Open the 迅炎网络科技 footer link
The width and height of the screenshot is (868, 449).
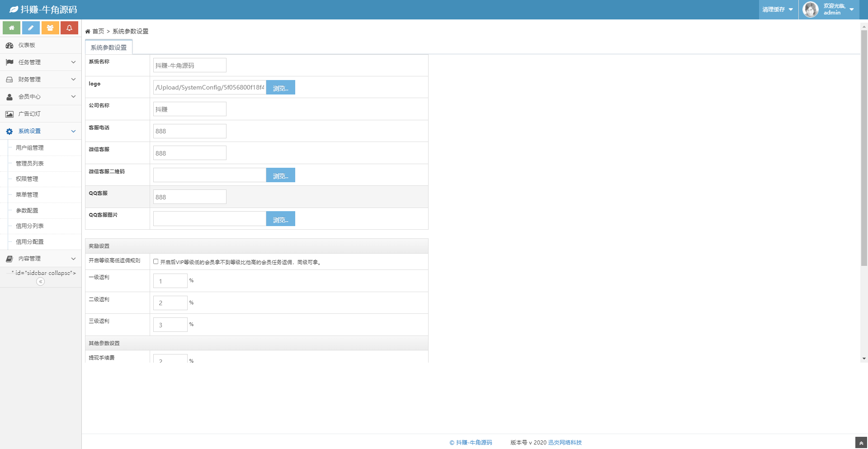coord(565,443)
